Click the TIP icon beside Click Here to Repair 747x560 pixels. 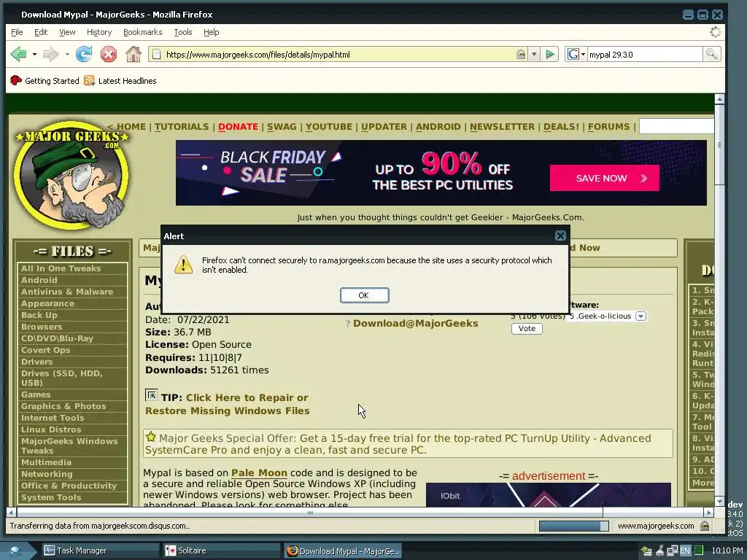click(151, 395)
